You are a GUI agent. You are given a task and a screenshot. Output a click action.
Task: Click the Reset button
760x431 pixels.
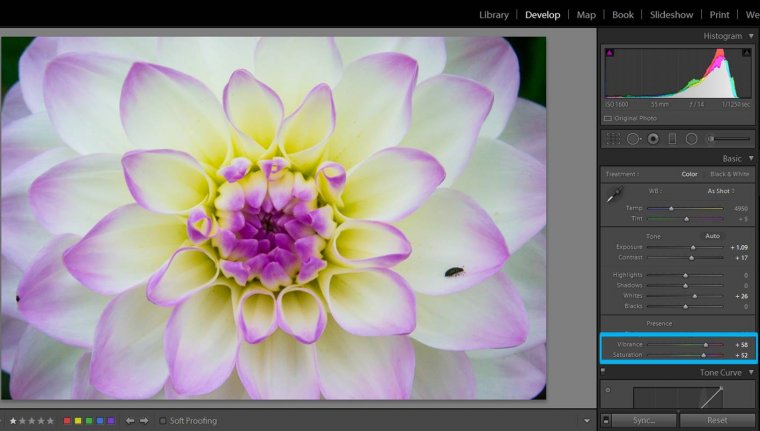(x=717, y=420)
